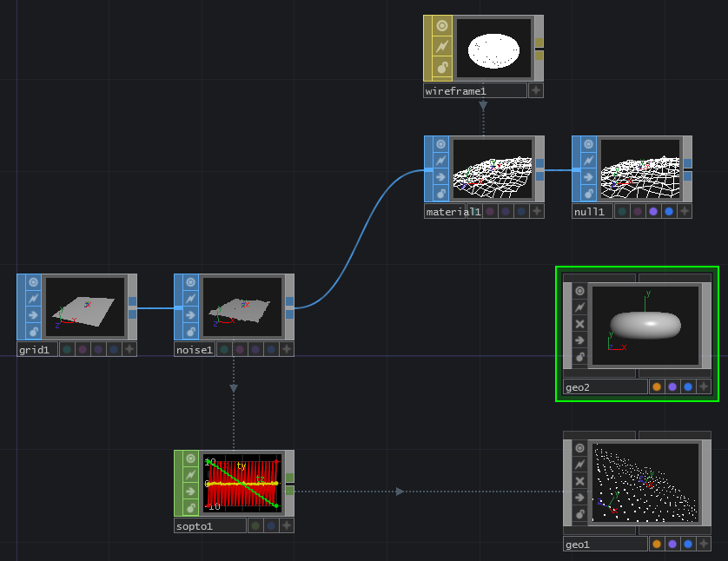
Task: Toggle the blue display flag on geo1
Action: (x=688, y=544)
